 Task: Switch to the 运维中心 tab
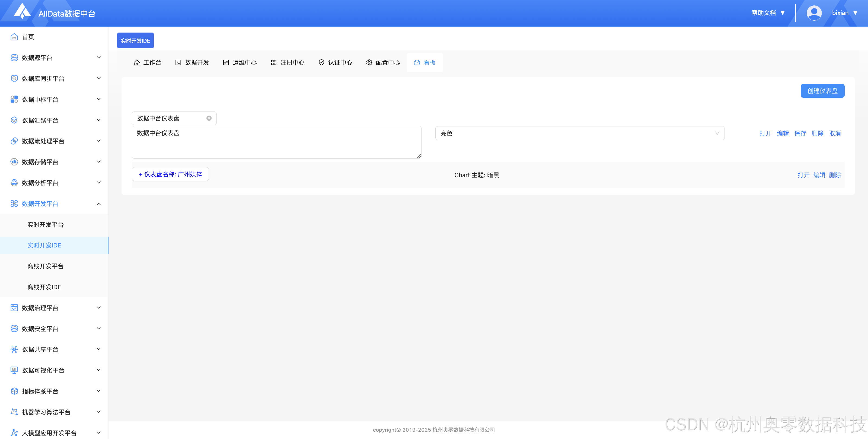(x=240, y=63)
